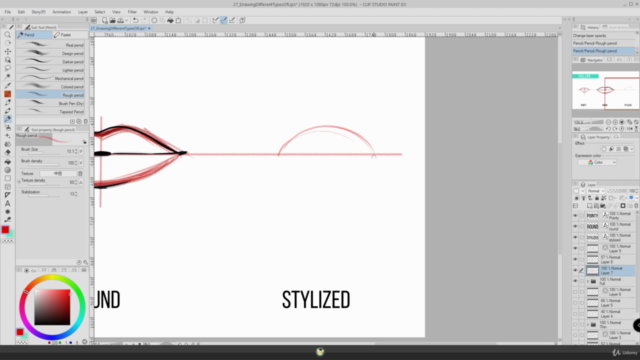640x360 pixels.
Task: Hide the Pointy text layer
Action: coord(576,216)
